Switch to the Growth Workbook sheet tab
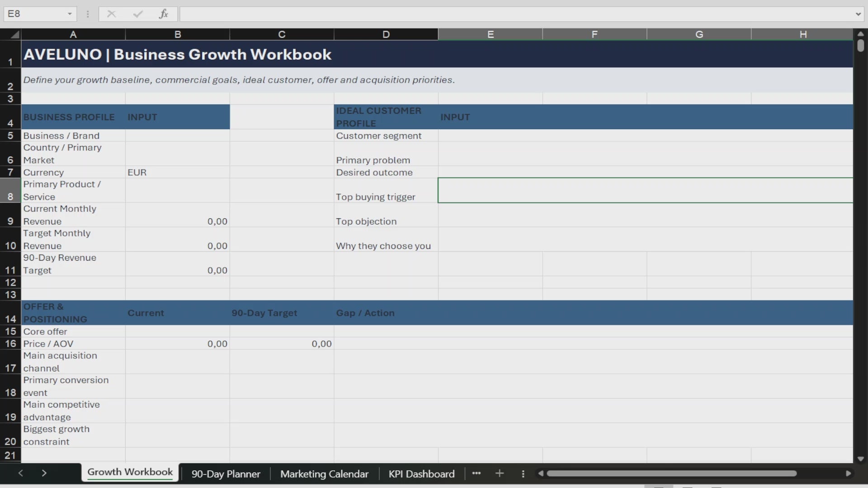 click(x=130, y=473)
